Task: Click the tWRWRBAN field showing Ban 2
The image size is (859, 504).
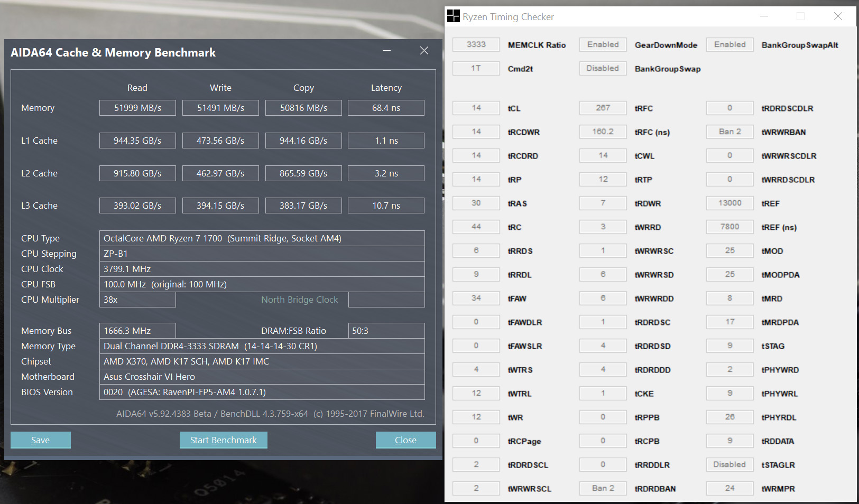Action: coord(730,132)
